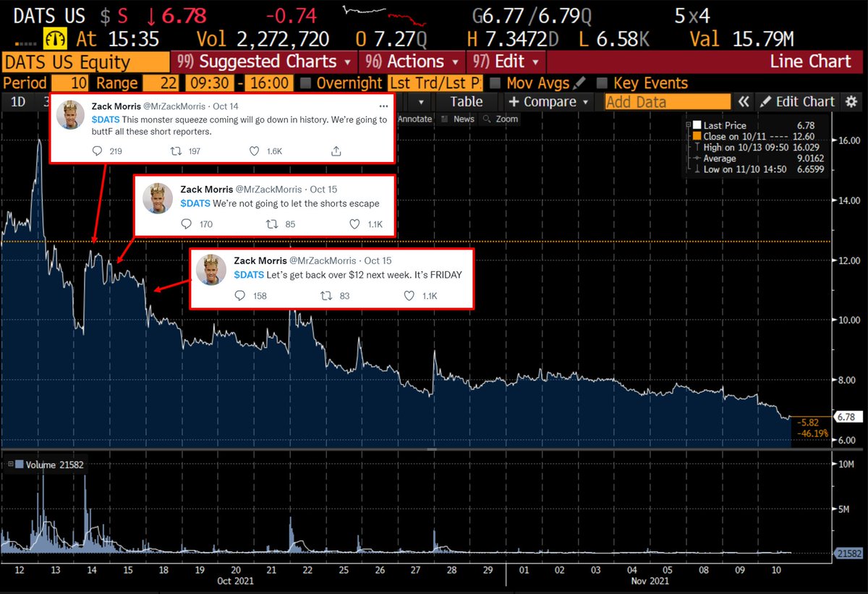868x594 pixels.
Task: Open chart settings gear icon
Action: coord(851,102)
